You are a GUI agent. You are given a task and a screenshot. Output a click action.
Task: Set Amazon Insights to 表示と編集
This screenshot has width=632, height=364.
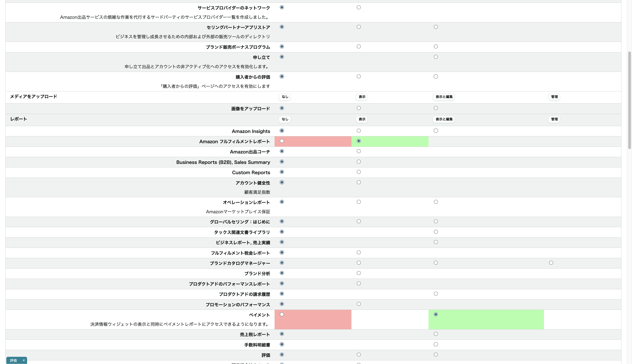pos(436,131)
